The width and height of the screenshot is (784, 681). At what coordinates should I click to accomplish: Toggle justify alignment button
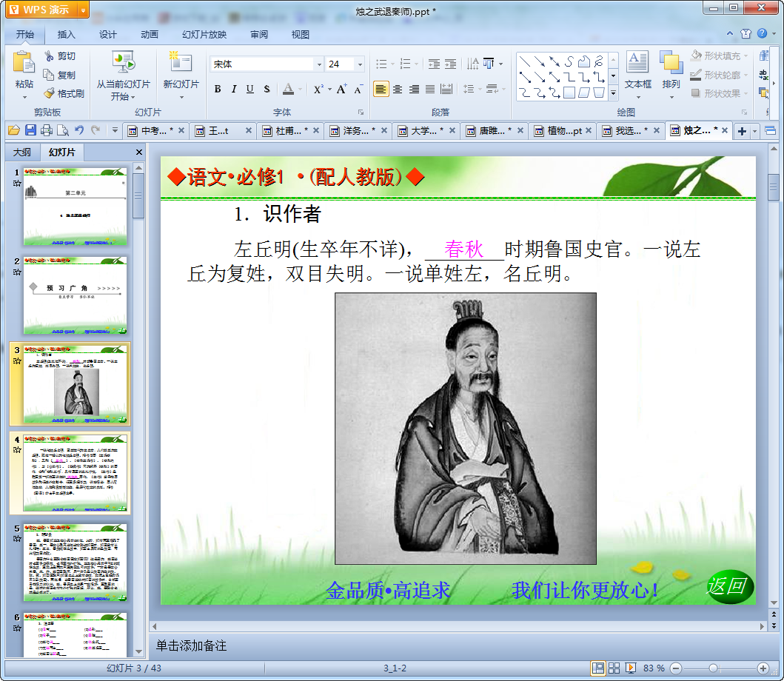tap(430, 90)
